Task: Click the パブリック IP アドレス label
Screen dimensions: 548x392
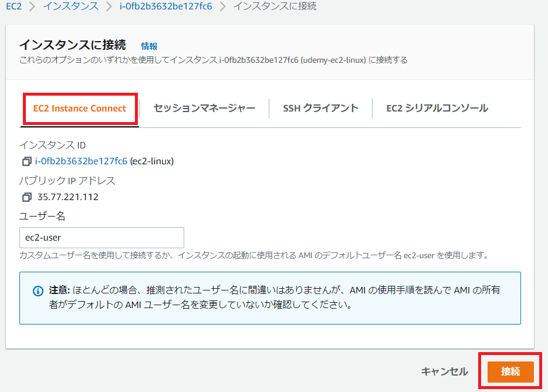Action: tap(67, 181)
